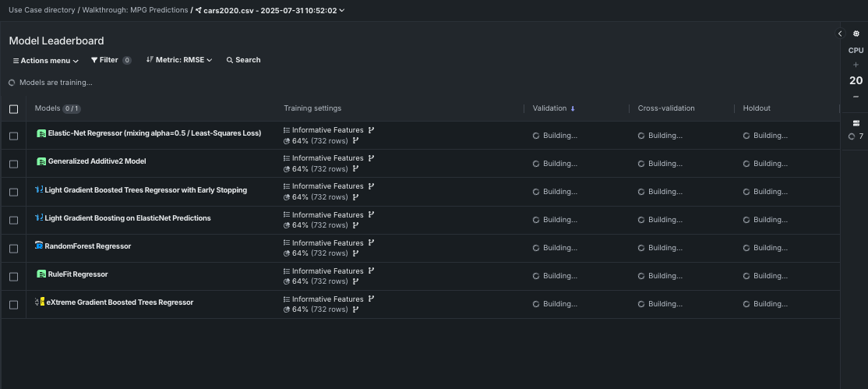
Task: Open Light Gradient Boosting on ElasticNet Predictions model
Action: 128,218
